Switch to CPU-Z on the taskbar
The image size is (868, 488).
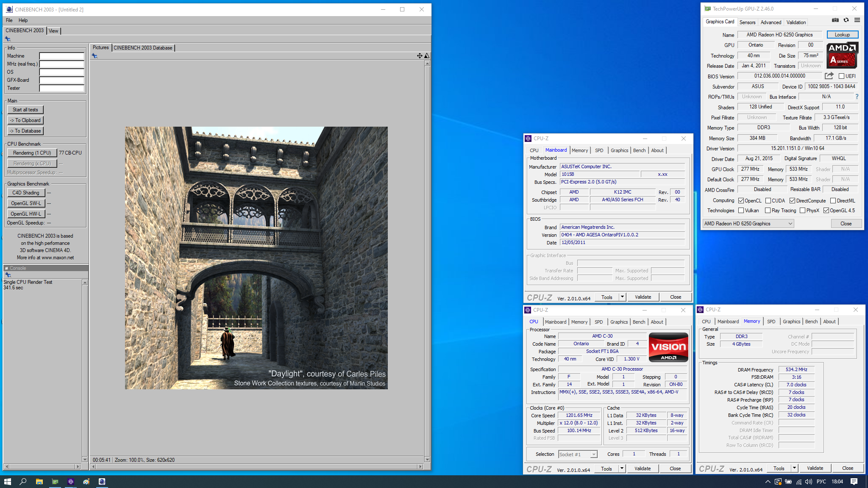pyautogui.click(x=70, y=482)
